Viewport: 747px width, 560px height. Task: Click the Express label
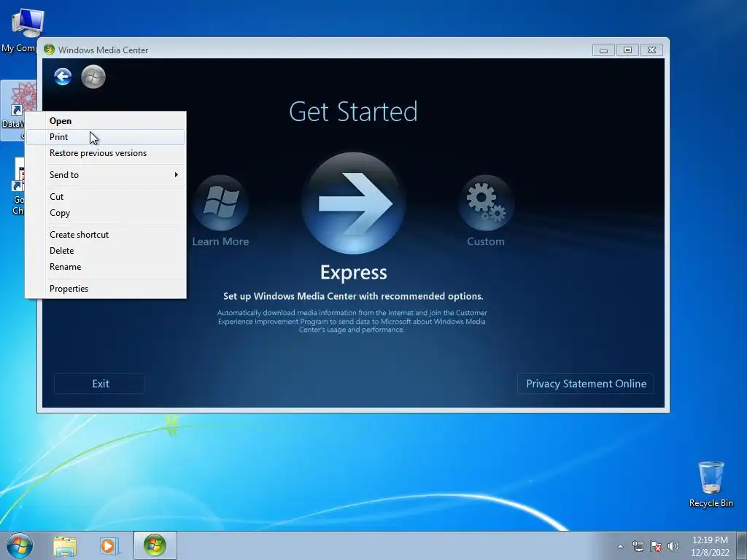[354, 273]
